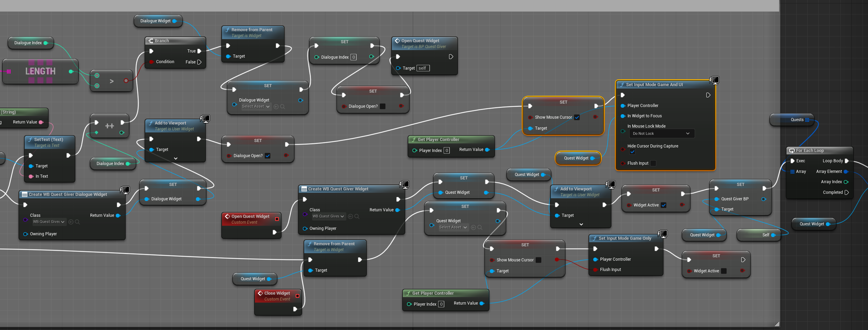
Task: Click the Open Quest Widget event's red delegate pin
Action: [x=277, y=219]
